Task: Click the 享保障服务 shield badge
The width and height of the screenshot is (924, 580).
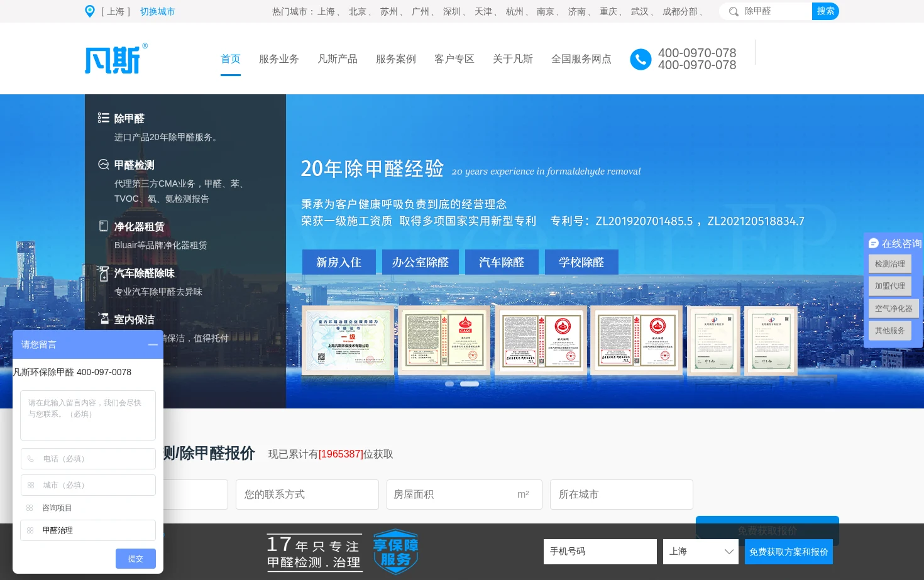Action: [x=396, y=552]
